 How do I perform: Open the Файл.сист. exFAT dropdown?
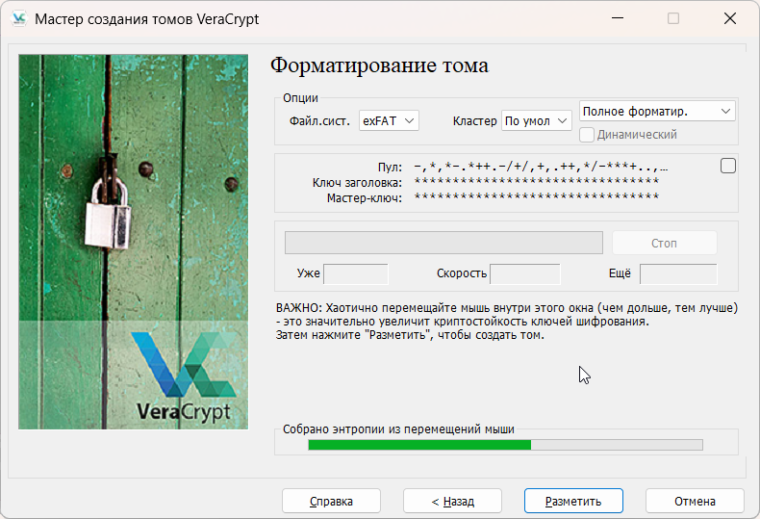389,121
